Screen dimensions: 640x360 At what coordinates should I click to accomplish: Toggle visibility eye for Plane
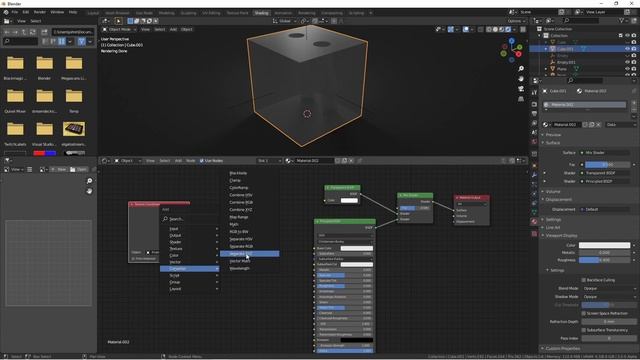[627, 69]
